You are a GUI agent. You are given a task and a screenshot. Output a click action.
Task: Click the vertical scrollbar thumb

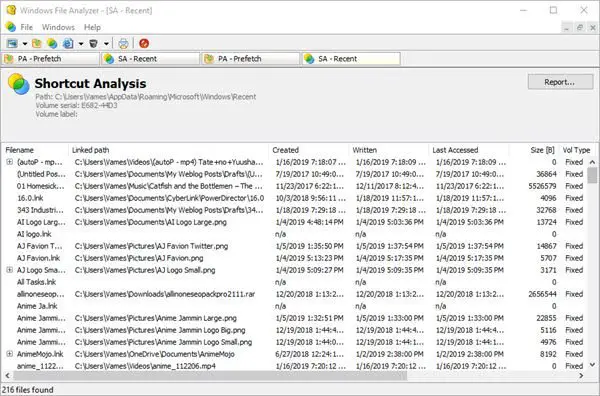[x=592, y=175]
